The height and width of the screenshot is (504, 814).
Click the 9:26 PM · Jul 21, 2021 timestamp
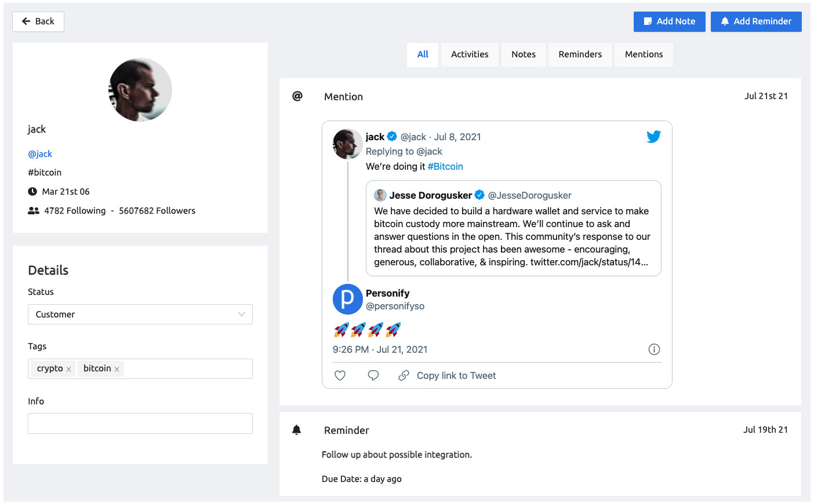(x=380, y=349)
